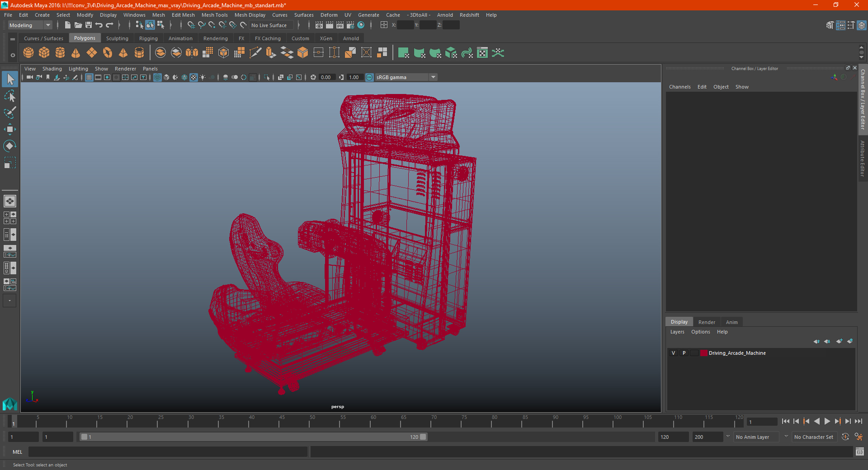868x470 pixels.
Task: Expand the Channel Box / Layer Editor side tab
Action: click(863, 99)
